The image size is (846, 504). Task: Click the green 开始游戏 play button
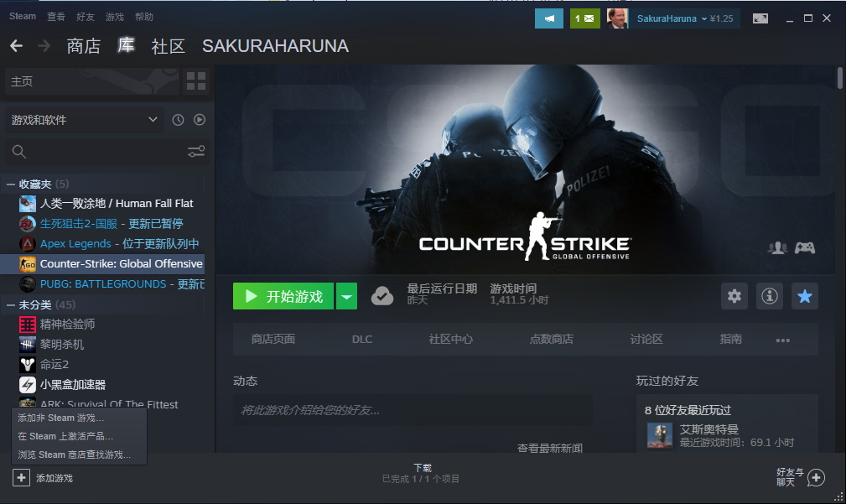tap(283, 296)
